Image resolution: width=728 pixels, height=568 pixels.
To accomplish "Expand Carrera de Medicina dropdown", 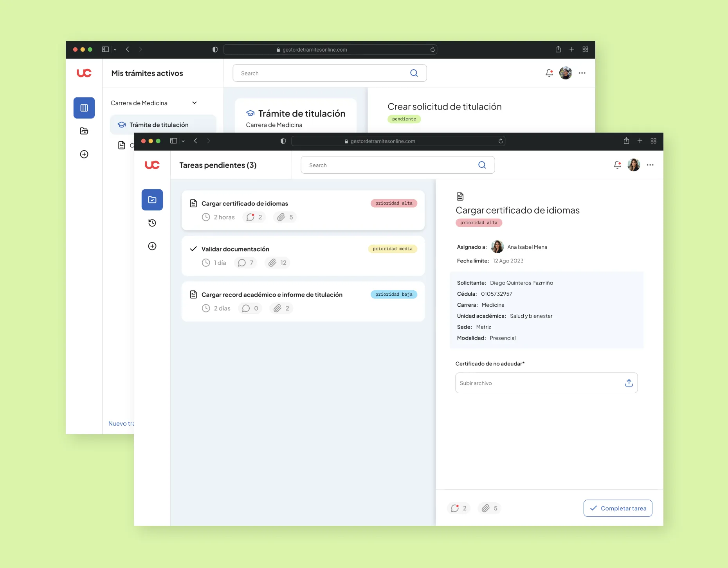I will click(x=194, y=103).
